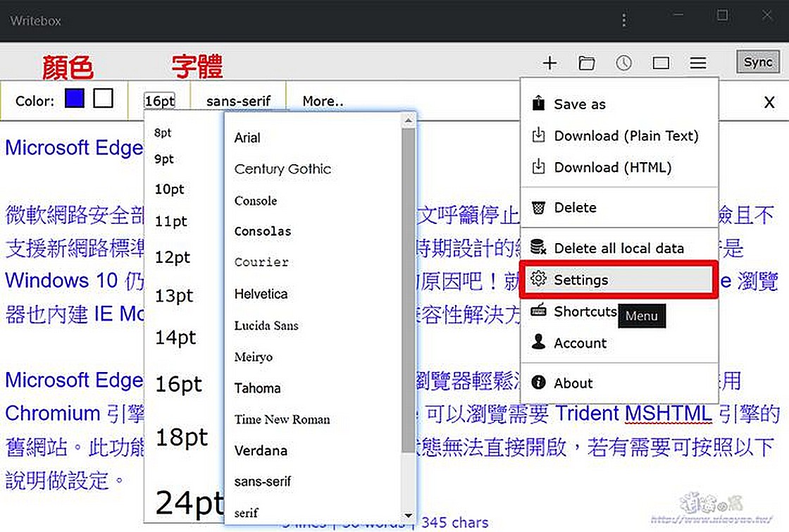This screenshot has width=789, height=532.
Task: Click the Account person icon
Action: click(x=538, y=342)
